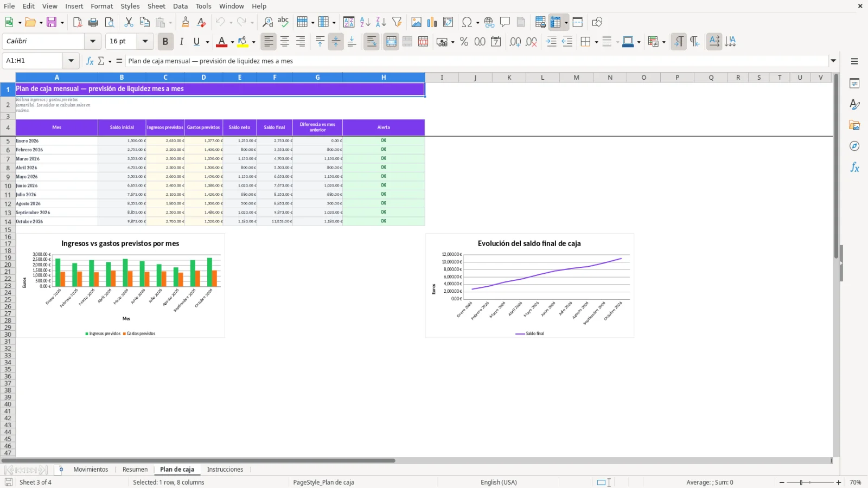The image size is (868, 488).
Task: Insert Image icon in toolbar
Action: click(x=416, y=22)
